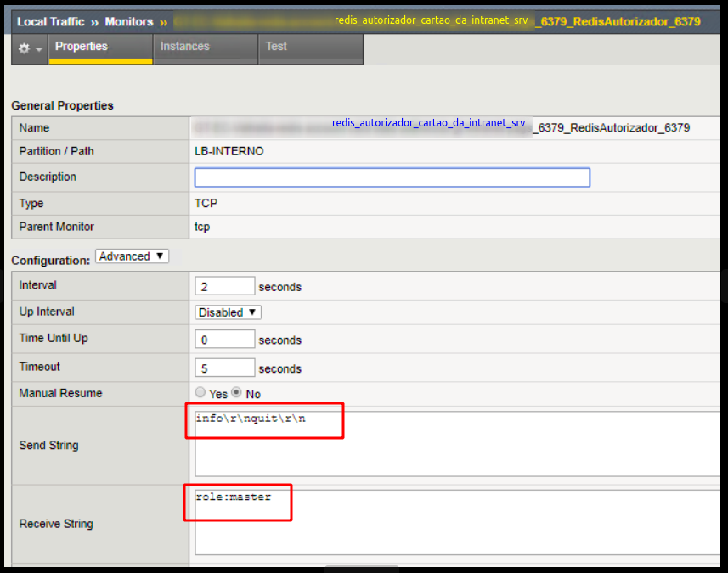Click the Send String label

48,446
